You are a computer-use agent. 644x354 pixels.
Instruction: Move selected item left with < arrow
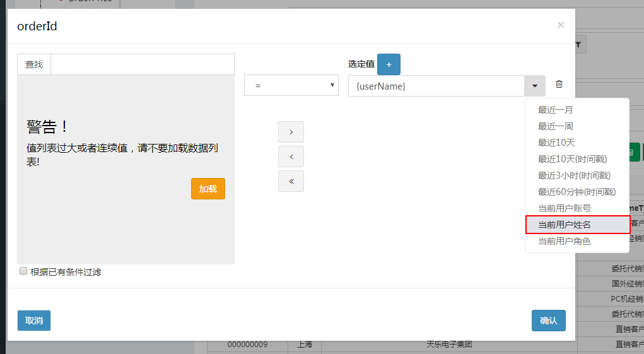coord(291,156)
